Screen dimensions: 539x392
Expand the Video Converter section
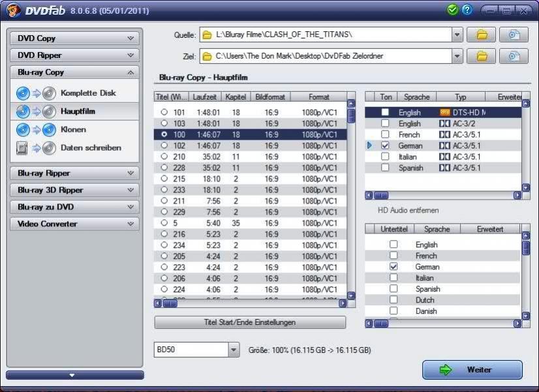74,224
